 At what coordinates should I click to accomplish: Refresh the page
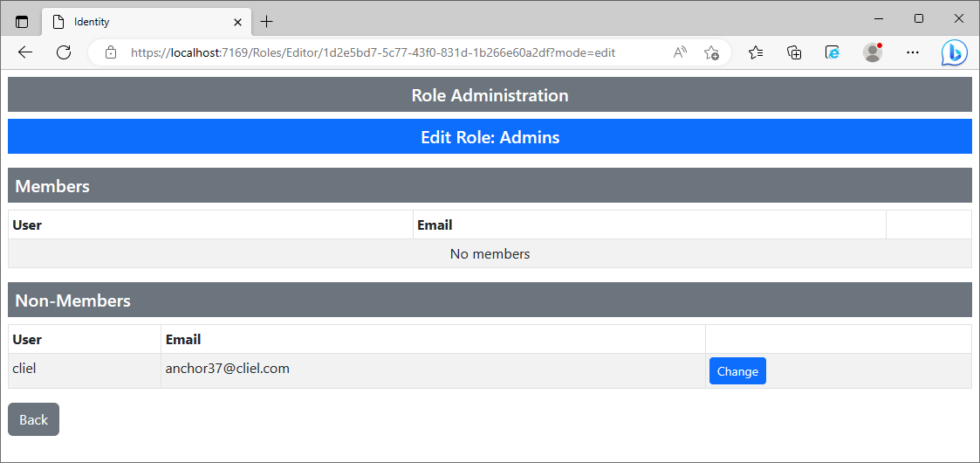point(64,52)
